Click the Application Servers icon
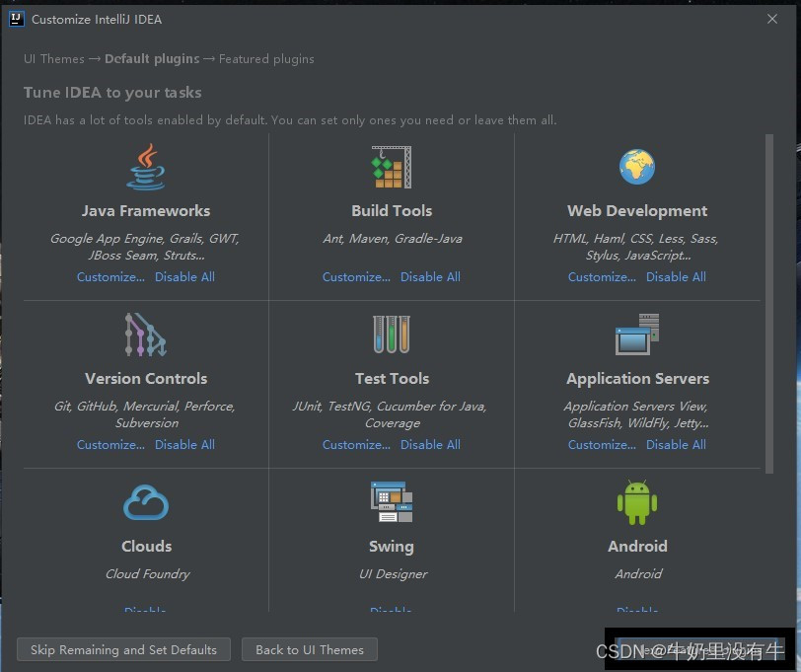 637,335
